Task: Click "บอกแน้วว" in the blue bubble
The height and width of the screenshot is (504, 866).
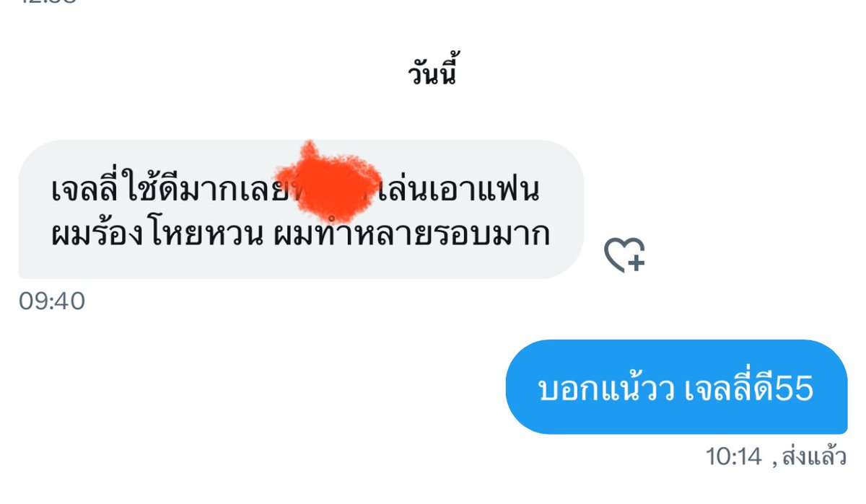Action: 606,389
